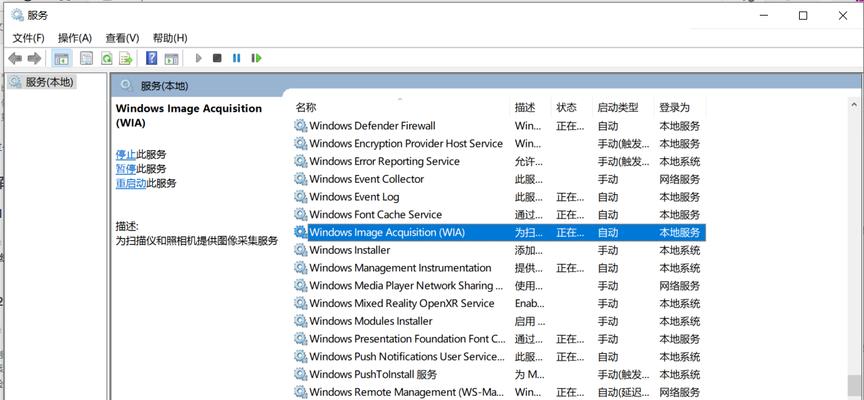Sort by the 描述 column header
Viewport: 864px width, 400px height.
point(531,107)
